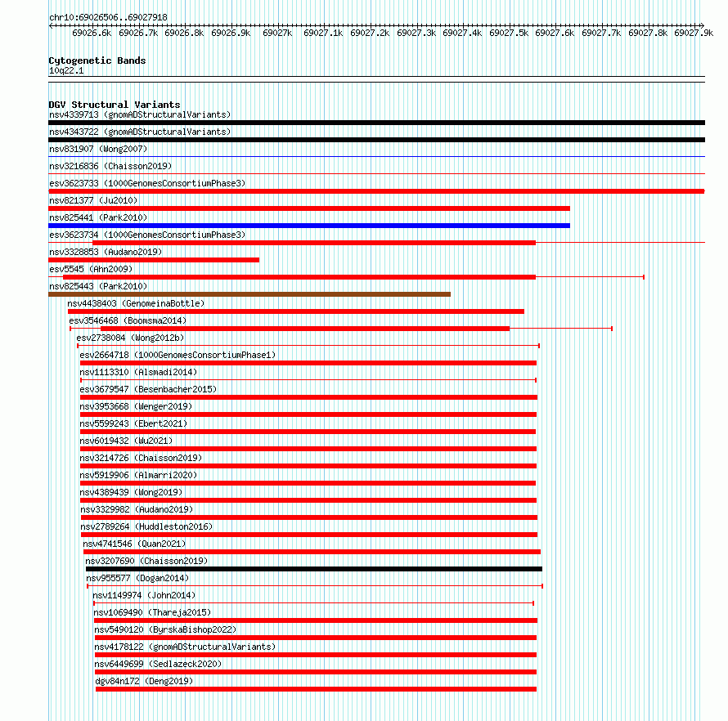
Task: Click the Cytogenetic Bands track title
Action: [x=97, y=60]
